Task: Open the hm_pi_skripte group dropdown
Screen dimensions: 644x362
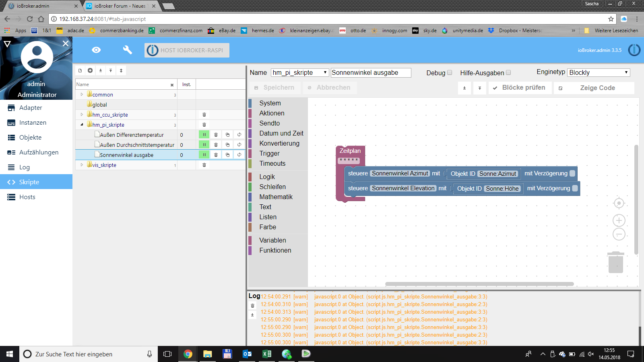Action: coord(299,72)
